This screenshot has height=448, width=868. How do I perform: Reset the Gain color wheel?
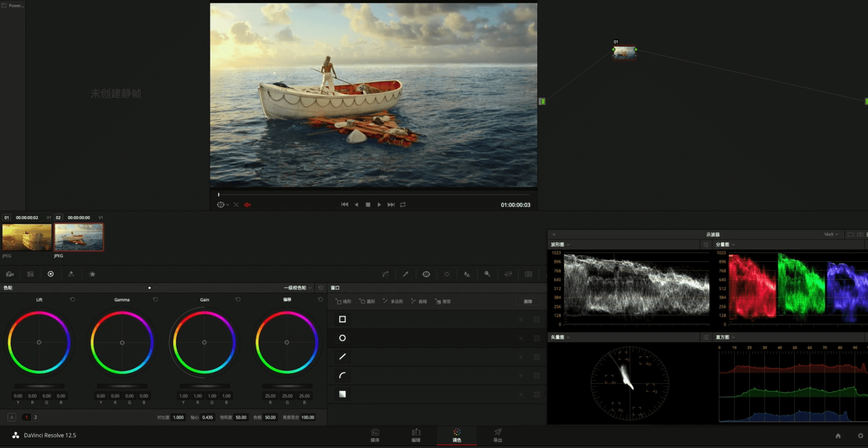(238, 299)
